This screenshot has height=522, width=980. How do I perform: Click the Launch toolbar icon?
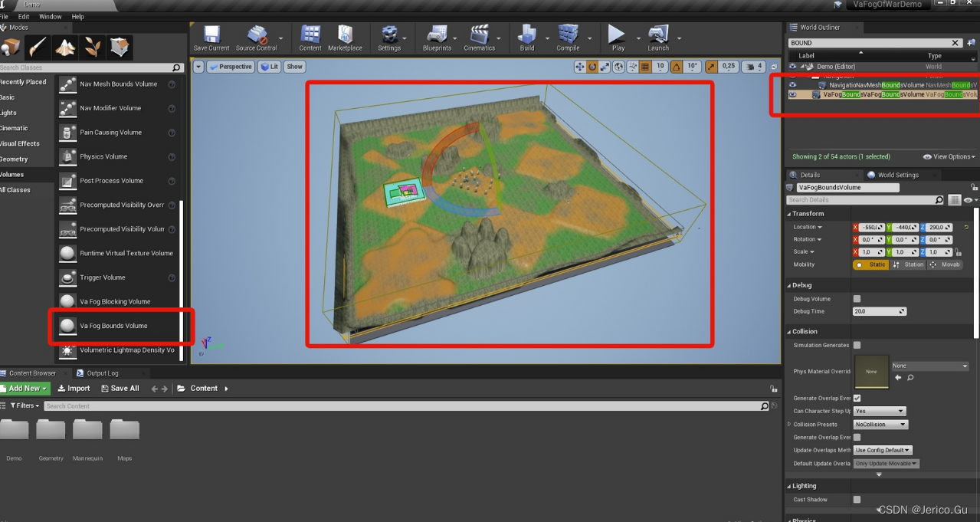[x=658, y=38]
